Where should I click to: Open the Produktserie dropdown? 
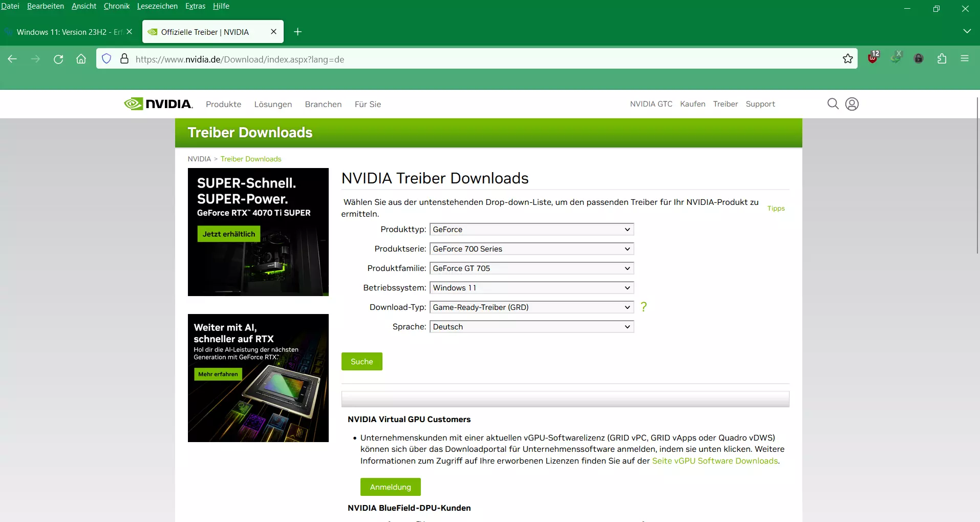point(532,249)
